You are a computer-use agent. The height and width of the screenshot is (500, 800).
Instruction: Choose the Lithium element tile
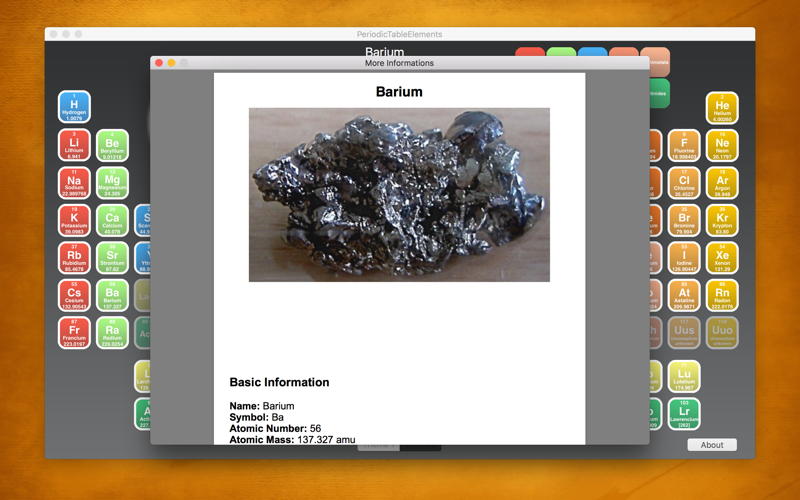pyautogui.click(x=74, y=145)
